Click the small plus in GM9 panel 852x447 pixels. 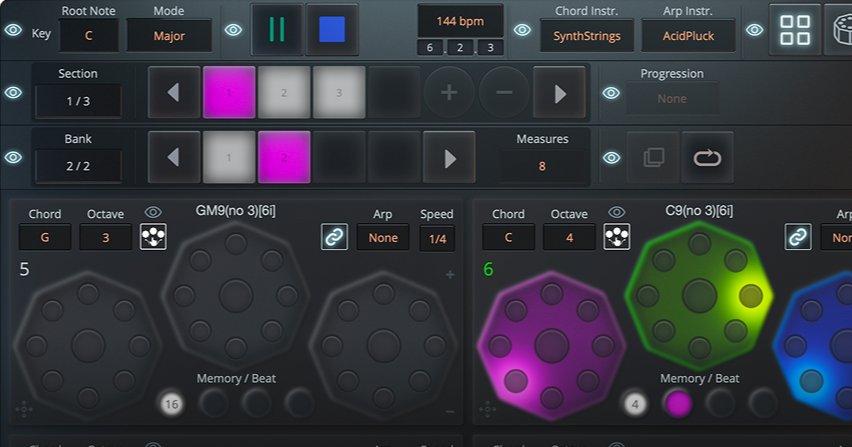[450, 275]
